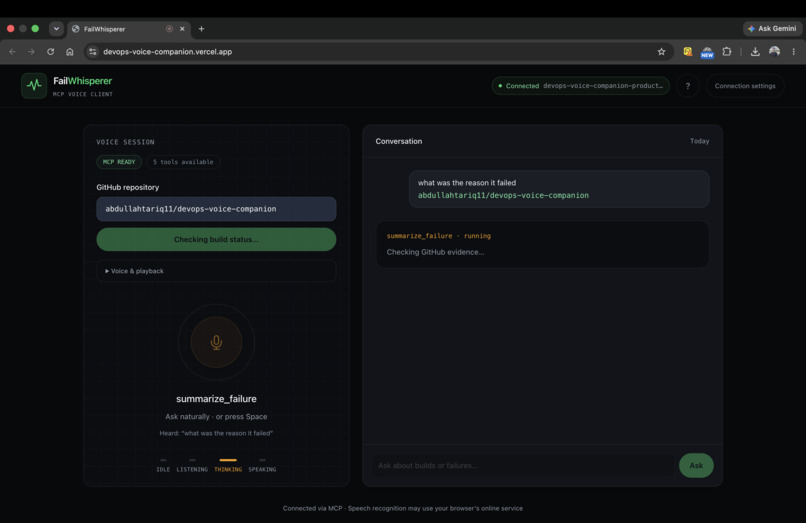Screen dimensions: 806x523
Task: Click the Checking build status button
Action: [x=216, y=240]
